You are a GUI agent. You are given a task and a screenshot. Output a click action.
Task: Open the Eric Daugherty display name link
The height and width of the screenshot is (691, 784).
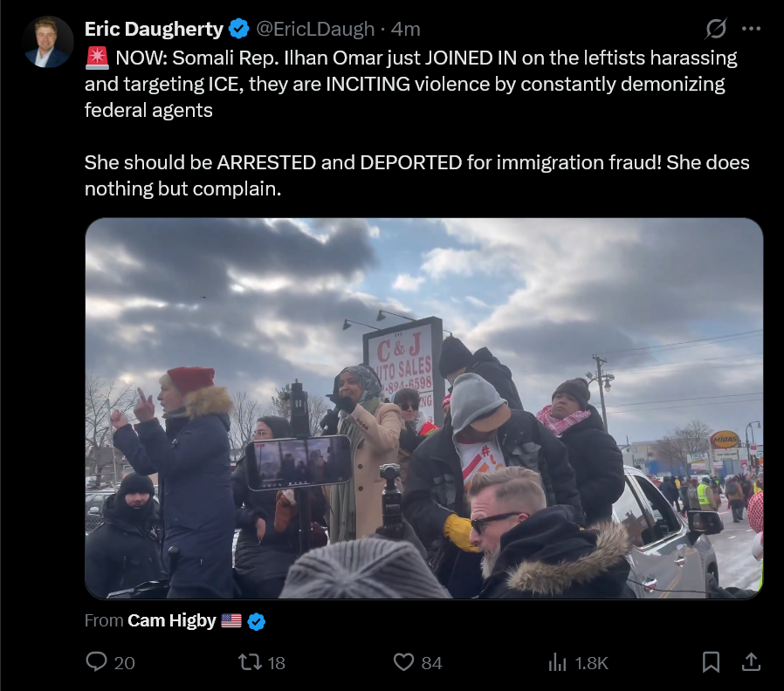154,29
